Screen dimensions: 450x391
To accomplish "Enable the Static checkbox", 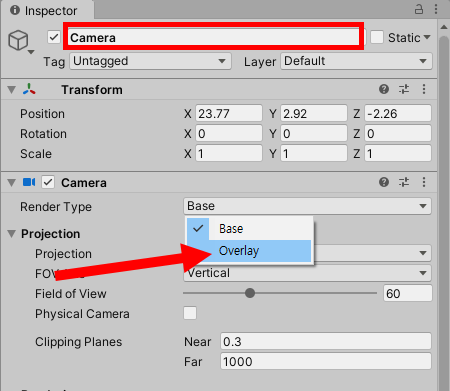I will click(377, 37).
